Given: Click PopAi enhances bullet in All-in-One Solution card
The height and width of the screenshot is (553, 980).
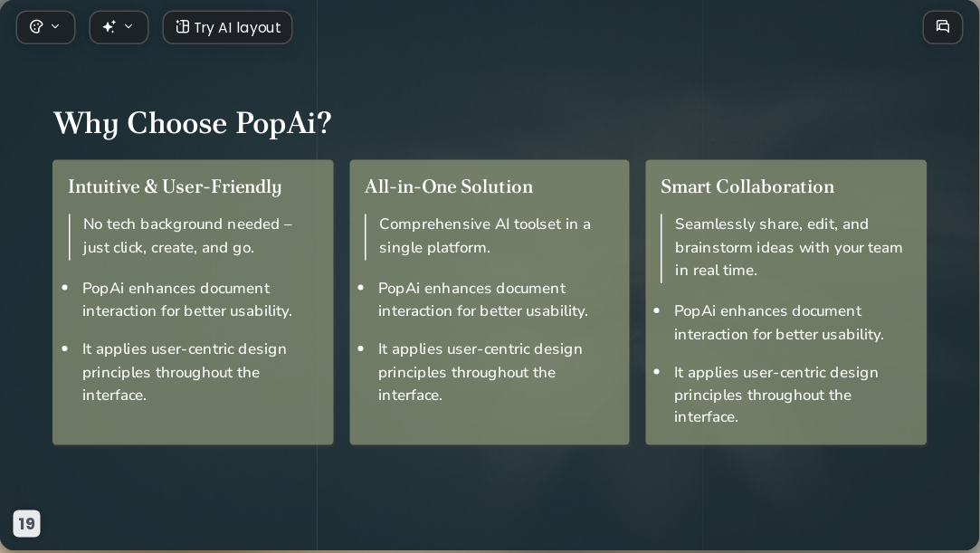Looking at the screenshot, I should pyautogui.click(x=482, y=300).
